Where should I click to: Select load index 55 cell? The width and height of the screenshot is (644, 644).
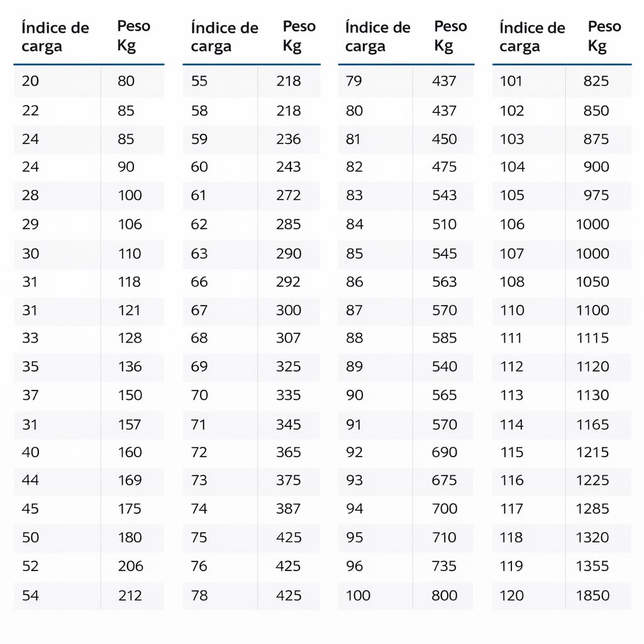tap(199, 81)
